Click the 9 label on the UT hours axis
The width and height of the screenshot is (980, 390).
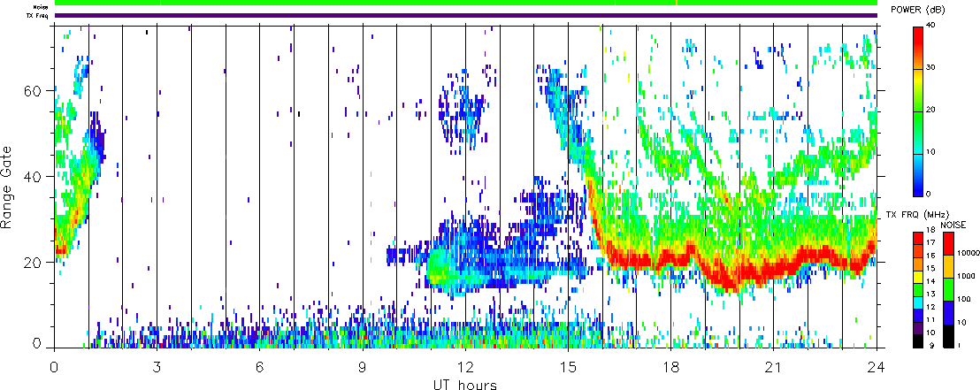(364, 366)
